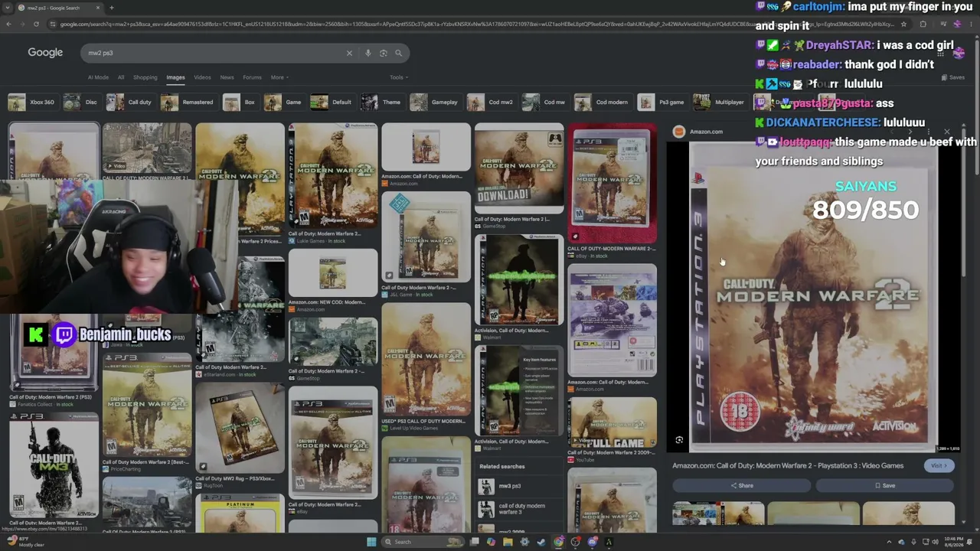The width and height of the screenshot is (980, 551).
Task: View site information icon in address bar
Action: [52, 24]
